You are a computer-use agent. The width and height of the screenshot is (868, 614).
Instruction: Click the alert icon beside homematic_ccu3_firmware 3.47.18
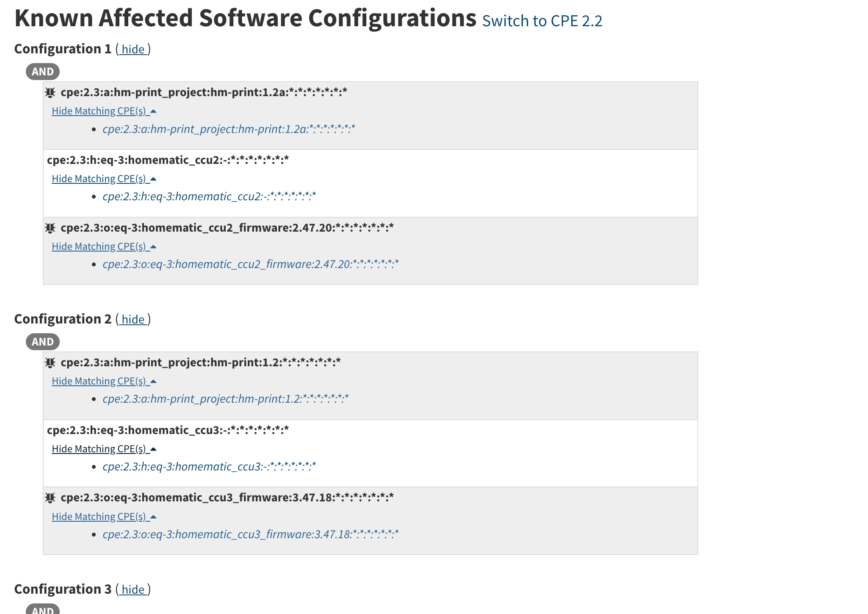(x=50, y=498)
